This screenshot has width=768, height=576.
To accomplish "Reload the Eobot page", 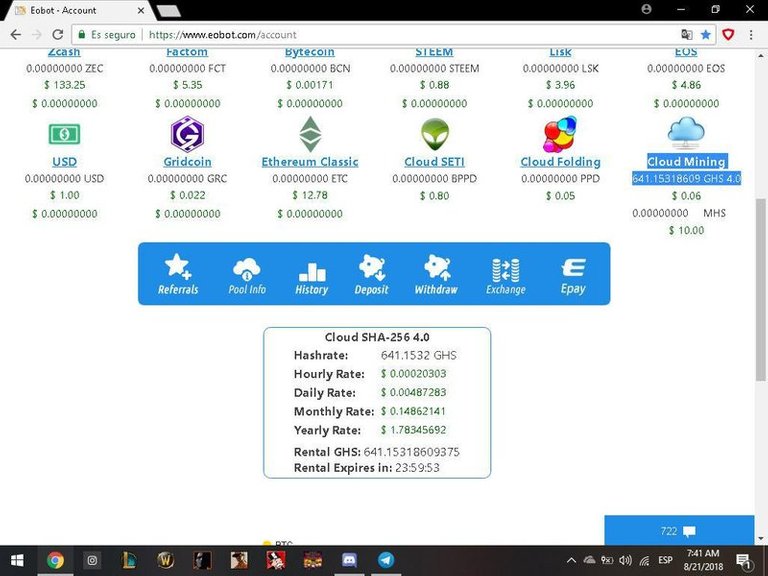I will [x=58, y=35].
